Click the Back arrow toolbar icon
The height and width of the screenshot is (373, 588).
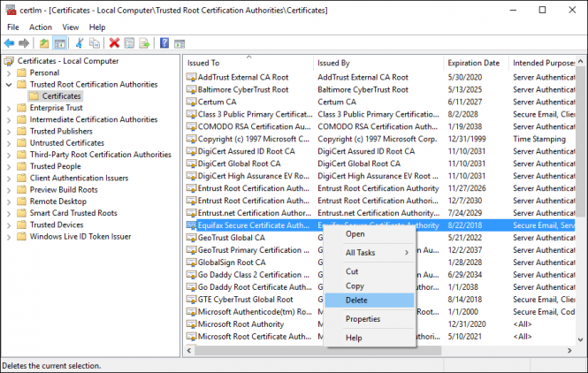10,43
